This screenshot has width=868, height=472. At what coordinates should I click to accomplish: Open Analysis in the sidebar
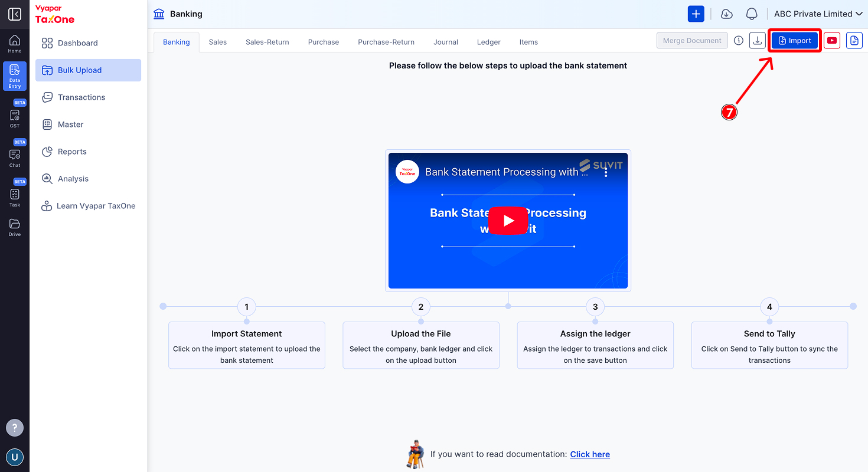(88, 179)
